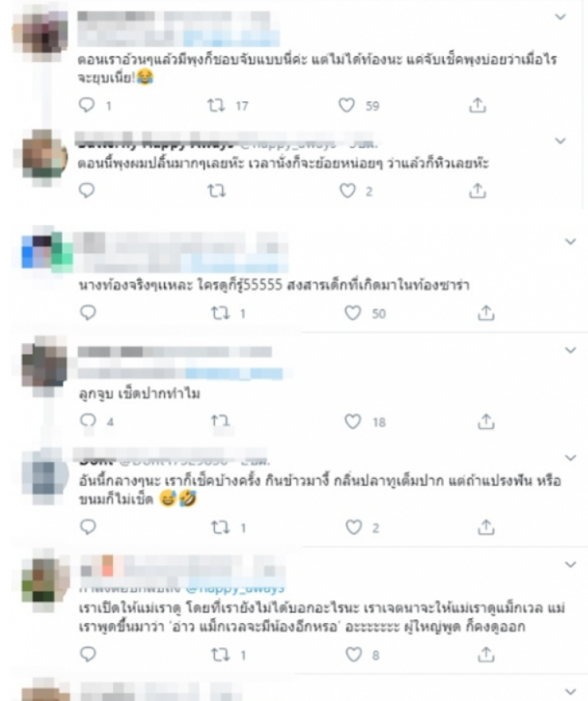This screenshot has height=701, width=588.
Task: Share the tweet with 18 likes
Action: (486, 421)
